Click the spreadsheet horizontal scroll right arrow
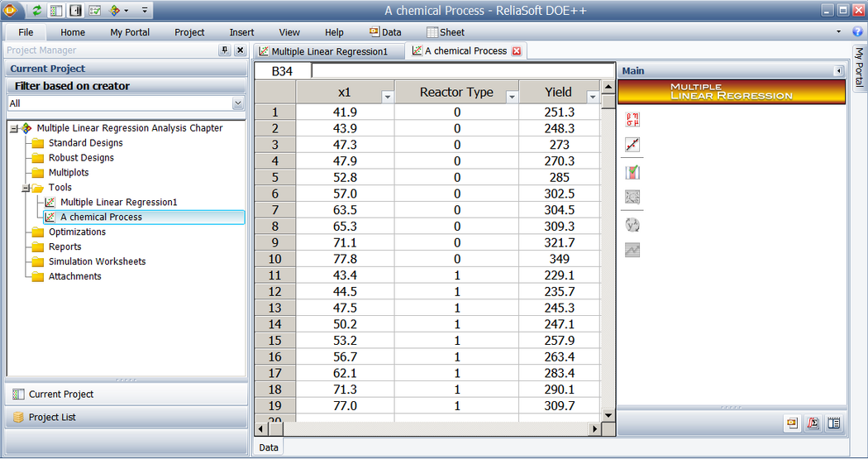Image resolution: width=868 pixels, height=459 pixels. pos(594,428)
